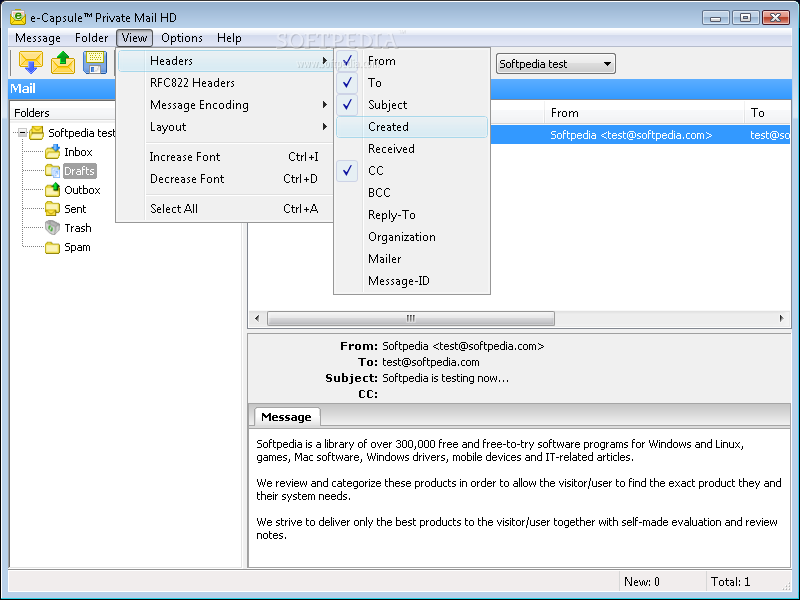800x600 pixels.
Task: Enable the Organization header option
Action: pos(412,237)
